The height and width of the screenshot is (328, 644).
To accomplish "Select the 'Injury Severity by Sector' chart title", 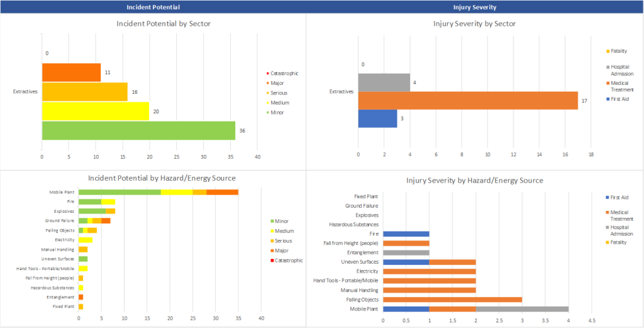I will (474, 24).
